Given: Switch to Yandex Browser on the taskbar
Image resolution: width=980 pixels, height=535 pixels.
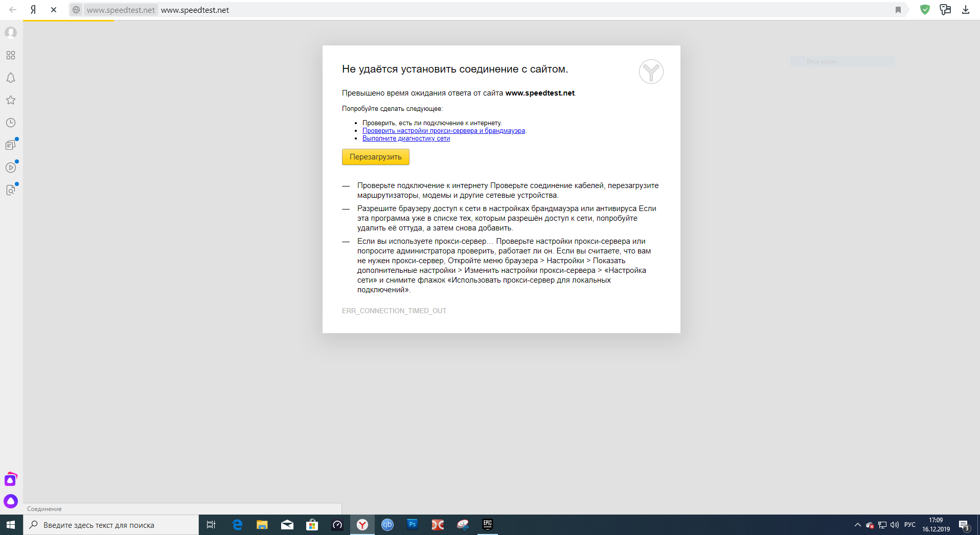Looking at the screenshot, I should coord(362,525).
